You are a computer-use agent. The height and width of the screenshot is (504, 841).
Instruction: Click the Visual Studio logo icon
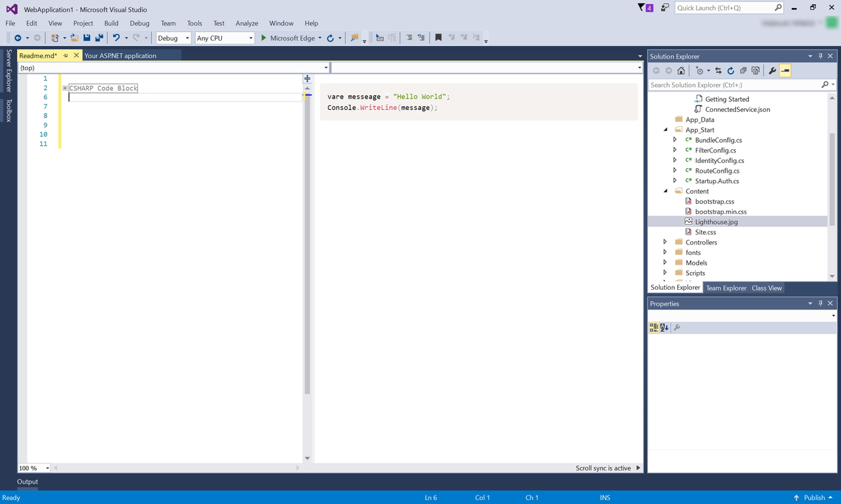tap(12, 9)
